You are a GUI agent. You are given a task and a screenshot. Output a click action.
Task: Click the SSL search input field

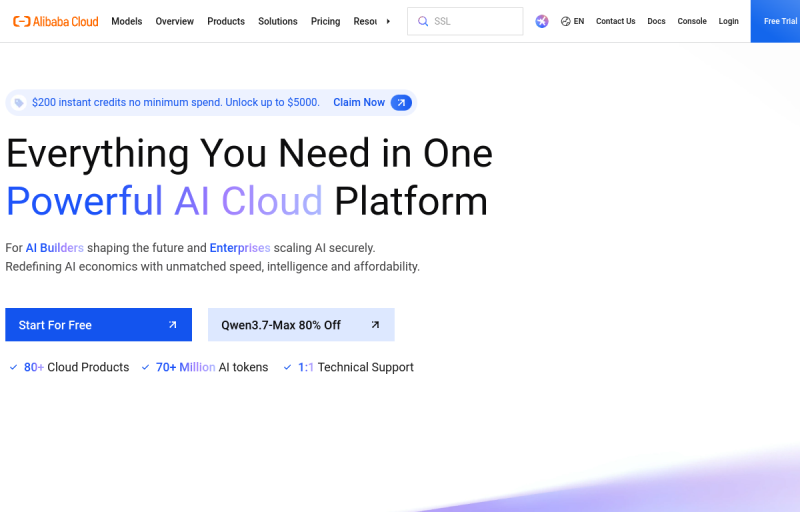(465, 21)
